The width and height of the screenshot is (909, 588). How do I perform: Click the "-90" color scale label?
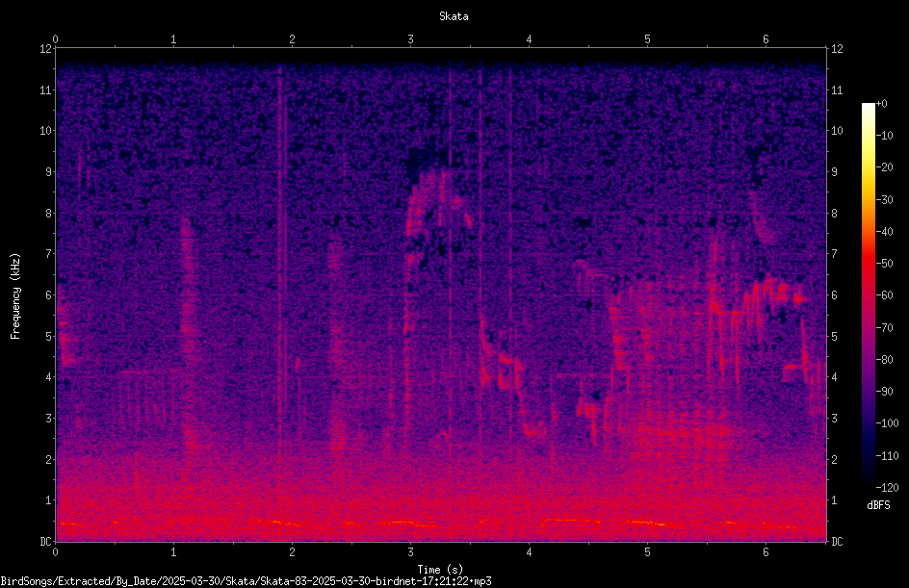(x=884, y=392)
